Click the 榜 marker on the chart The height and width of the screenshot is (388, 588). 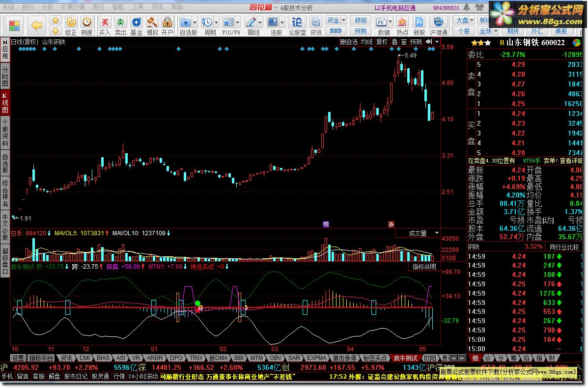[326, 224]
